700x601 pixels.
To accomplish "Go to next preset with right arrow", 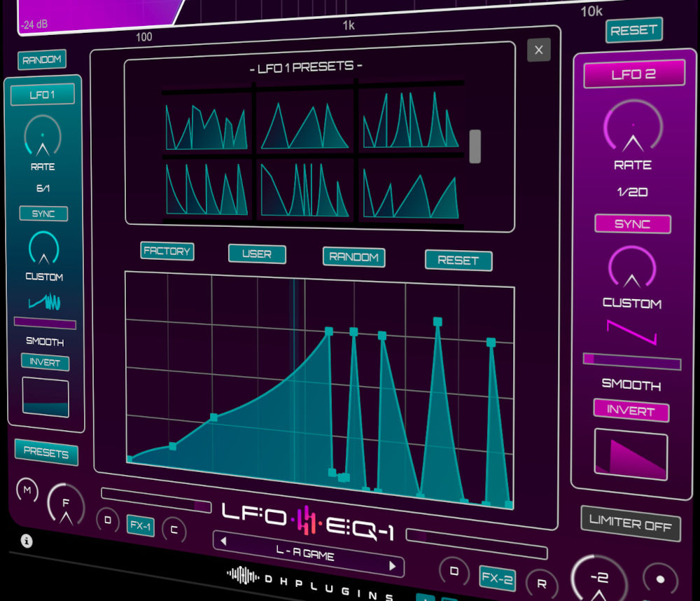I will 392,566.
